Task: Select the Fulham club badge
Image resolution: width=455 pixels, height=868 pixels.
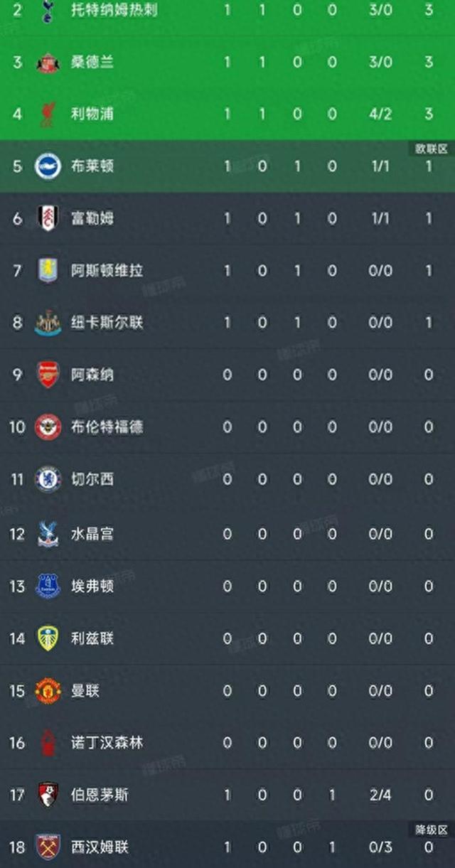Action: [x=48, y=218]
